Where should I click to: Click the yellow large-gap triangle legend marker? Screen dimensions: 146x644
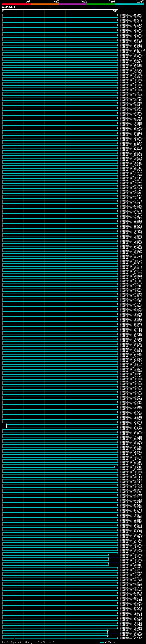[19, 642]
